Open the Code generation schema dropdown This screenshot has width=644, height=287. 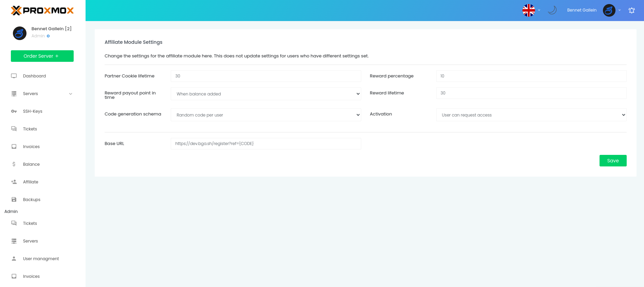pyautogui.click(x=266, y=115)
